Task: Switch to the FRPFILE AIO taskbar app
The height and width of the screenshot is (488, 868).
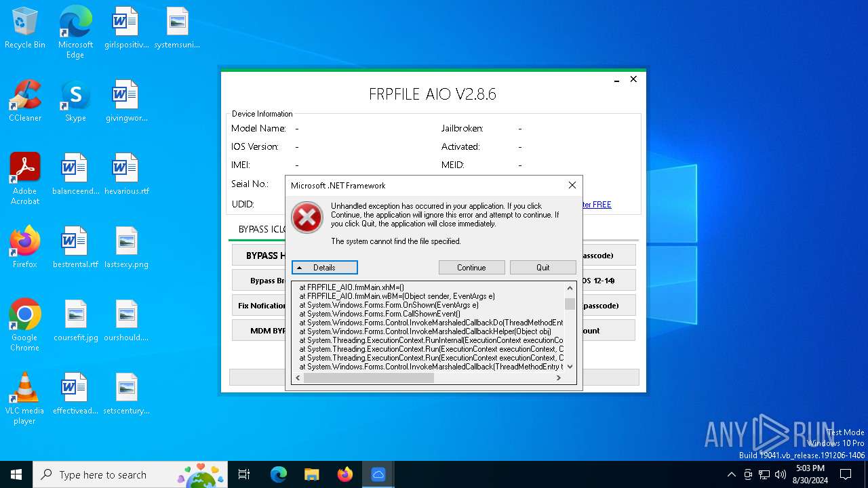Action: tap(378, 474)
